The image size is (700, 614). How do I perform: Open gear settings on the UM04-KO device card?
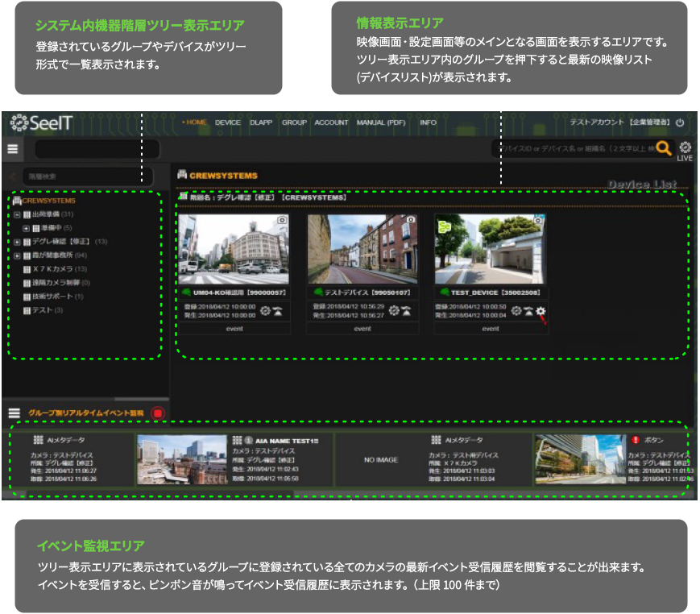click(x=265, y=311)
